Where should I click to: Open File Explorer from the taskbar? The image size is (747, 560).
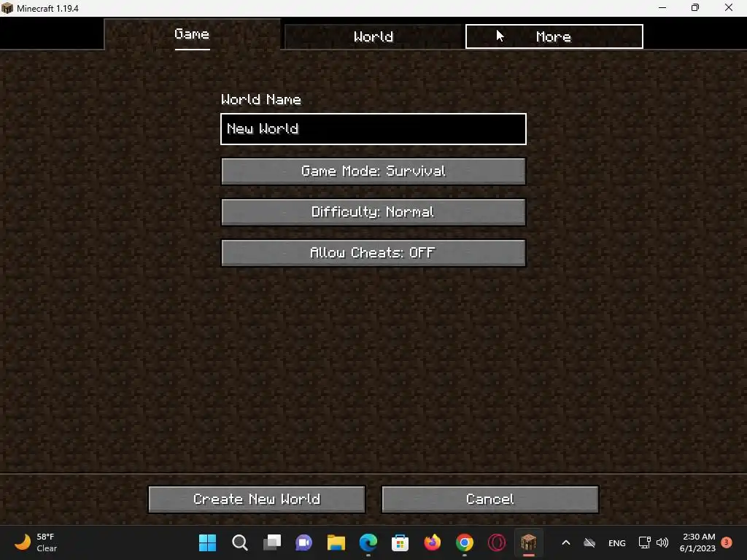(336, 542)
